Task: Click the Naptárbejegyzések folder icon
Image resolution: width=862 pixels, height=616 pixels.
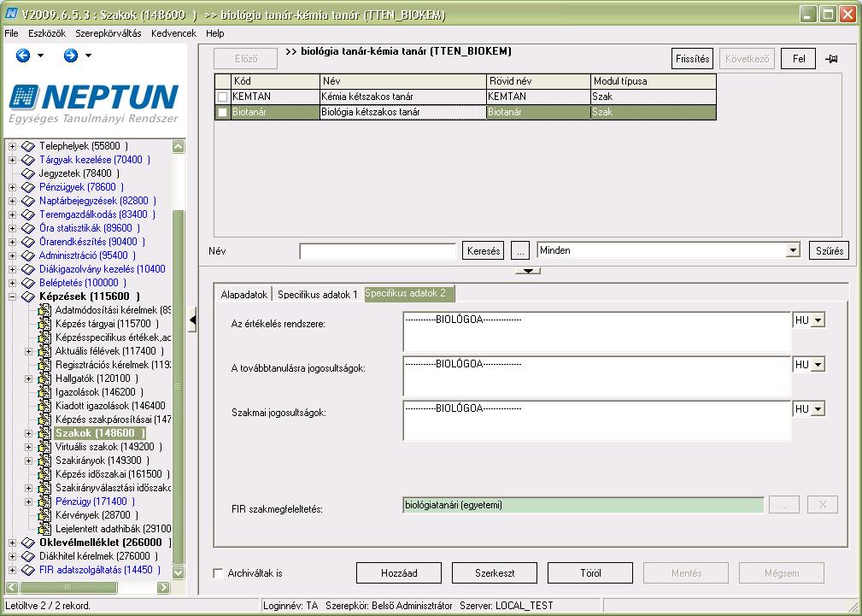Action: (x=28, y=201)
